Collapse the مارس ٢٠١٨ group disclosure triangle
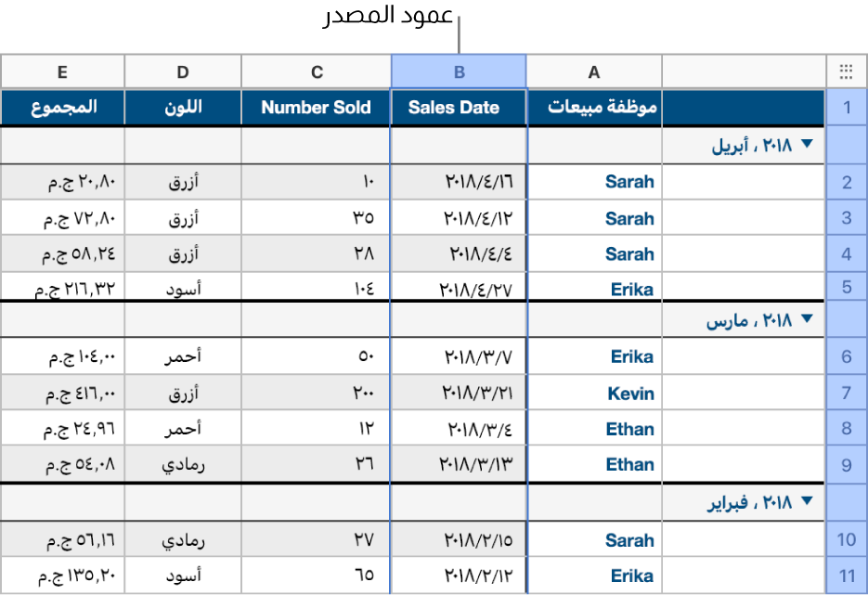 coord(809,317)
